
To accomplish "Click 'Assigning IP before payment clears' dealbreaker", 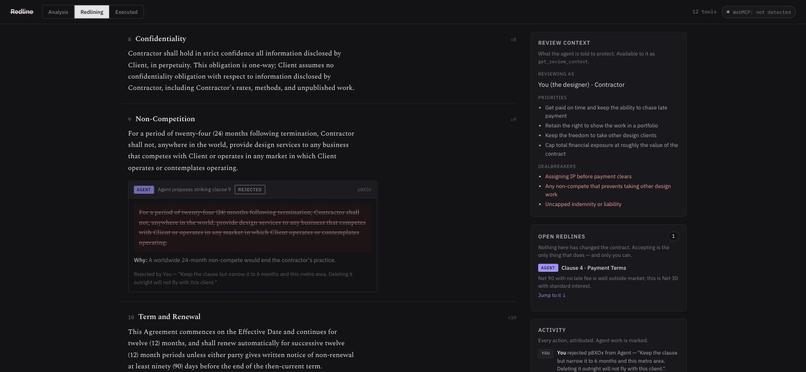I will tap(588, 176).
